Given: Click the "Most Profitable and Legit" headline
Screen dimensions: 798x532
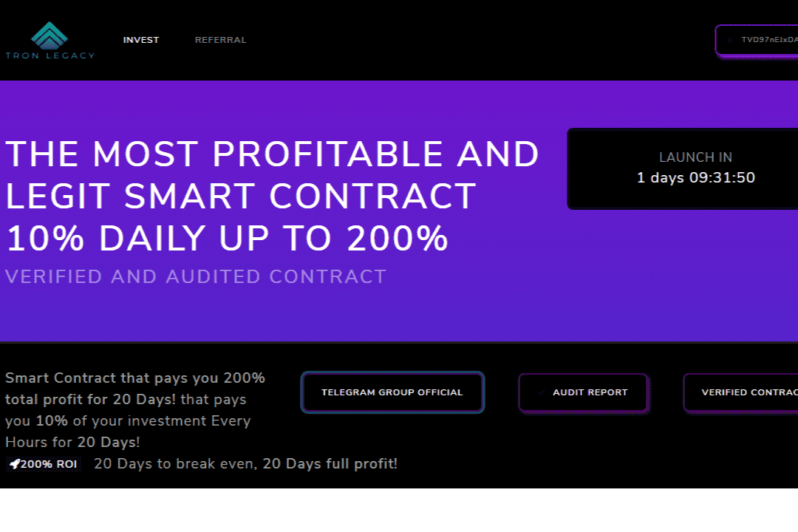Looking at the screenshot, I should (x=272, y=154).
